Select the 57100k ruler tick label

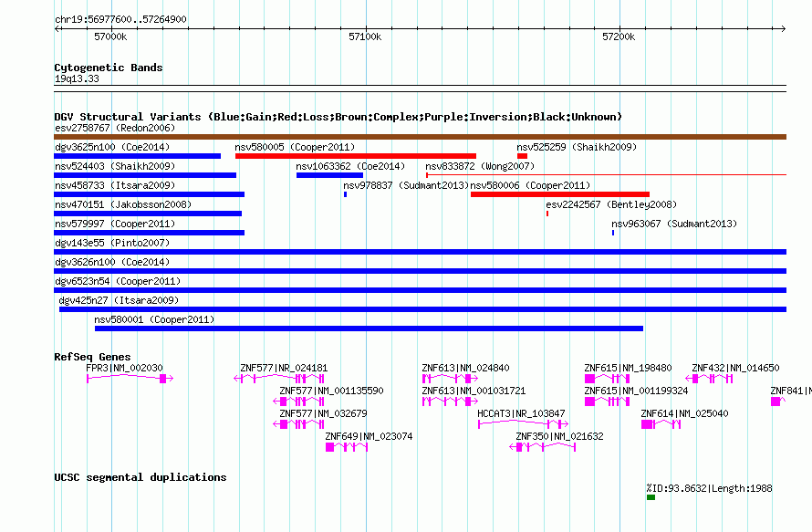coord(365,37)
